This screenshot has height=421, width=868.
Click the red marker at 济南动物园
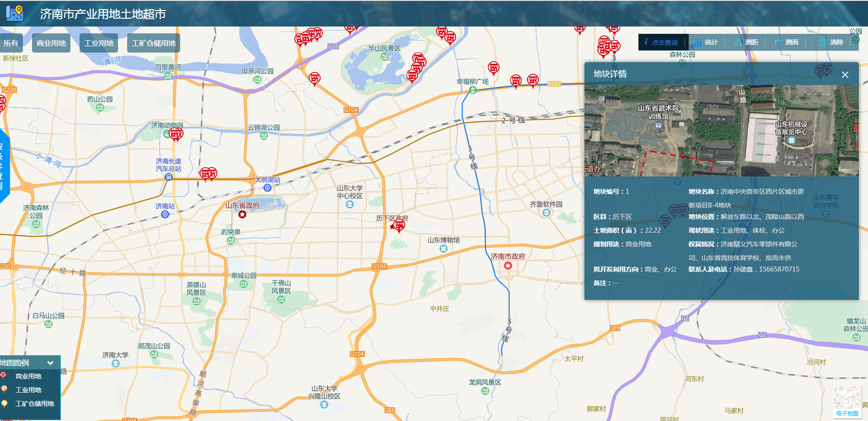tap(176, 133)
